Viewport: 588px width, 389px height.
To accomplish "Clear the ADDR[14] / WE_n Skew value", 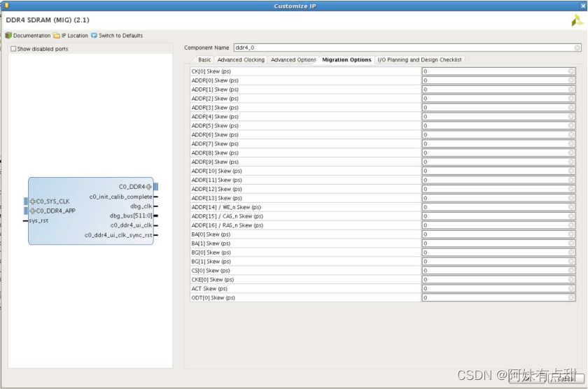I will 570,207.
